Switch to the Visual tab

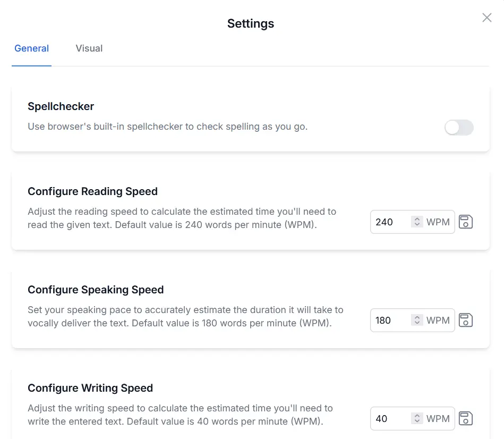click(x=89, y=48)
